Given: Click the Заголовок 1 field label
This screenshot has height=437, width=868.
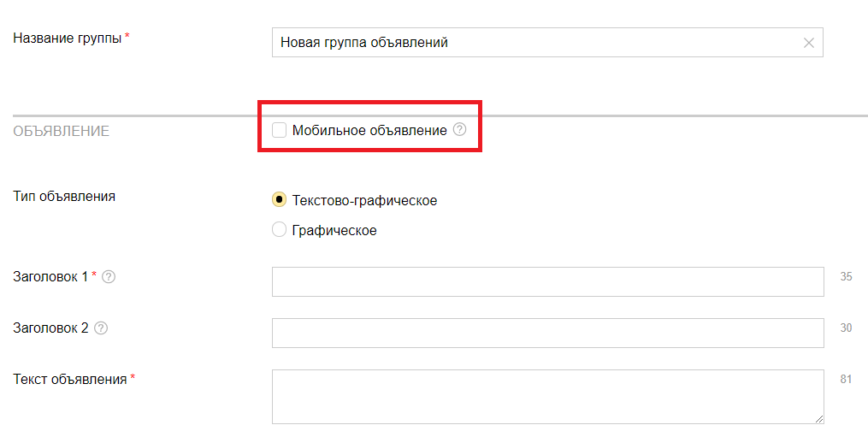Looking at the screenshot, I should (50, 277).
